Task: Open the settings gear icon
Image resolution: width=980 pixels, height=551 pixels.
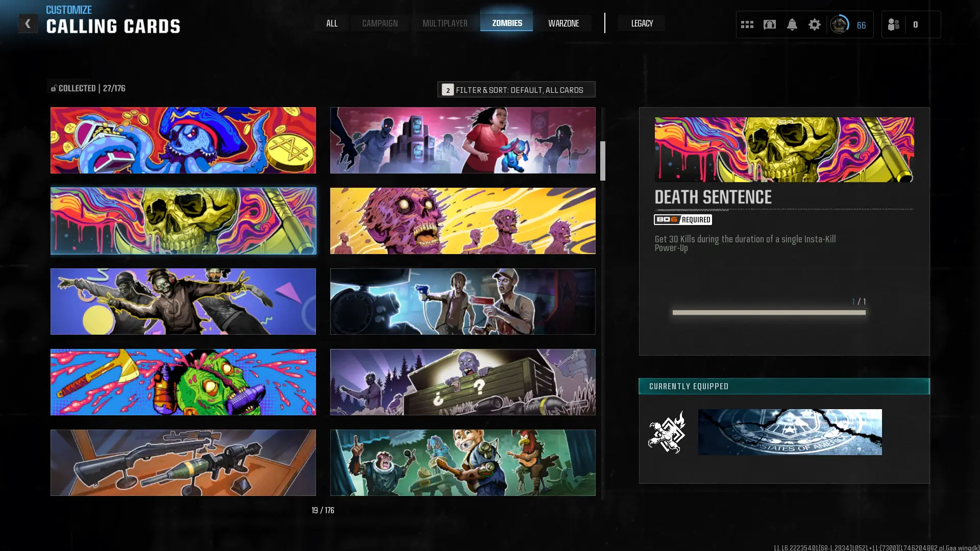Action: [814, 24]
